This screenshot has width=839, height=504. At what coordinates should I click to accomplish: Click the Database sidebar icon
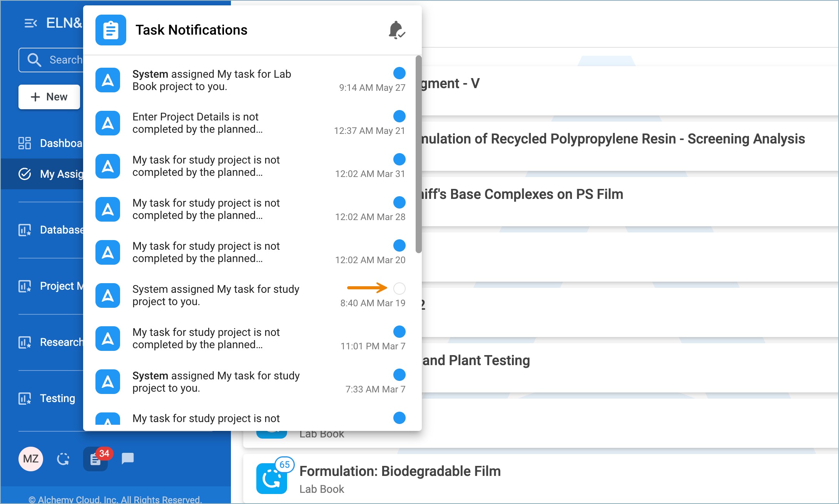(x=25, y=230)
